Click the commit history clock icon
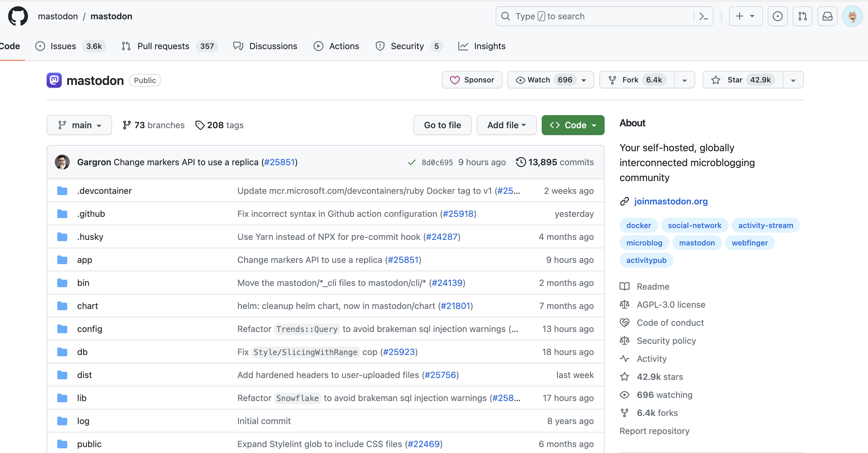The image size is (868, 453). 521,162
